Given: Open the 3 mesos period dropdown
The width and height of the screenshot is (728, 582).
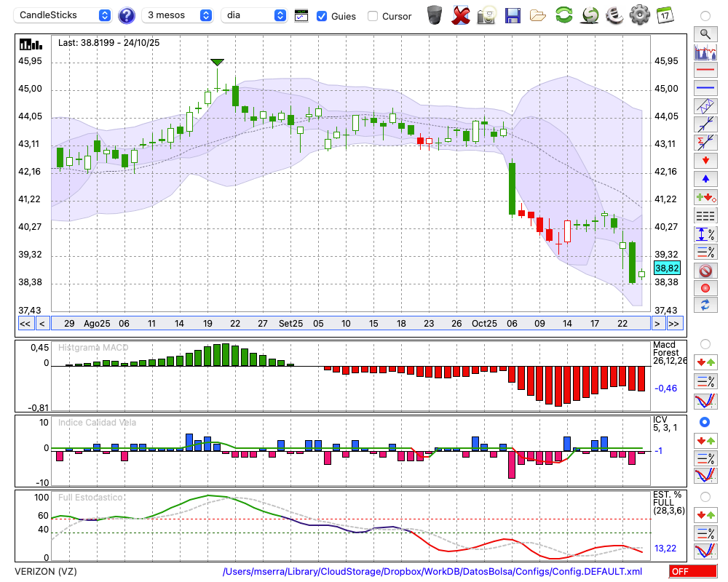Looking at the screenshot, I should point(178,15).
